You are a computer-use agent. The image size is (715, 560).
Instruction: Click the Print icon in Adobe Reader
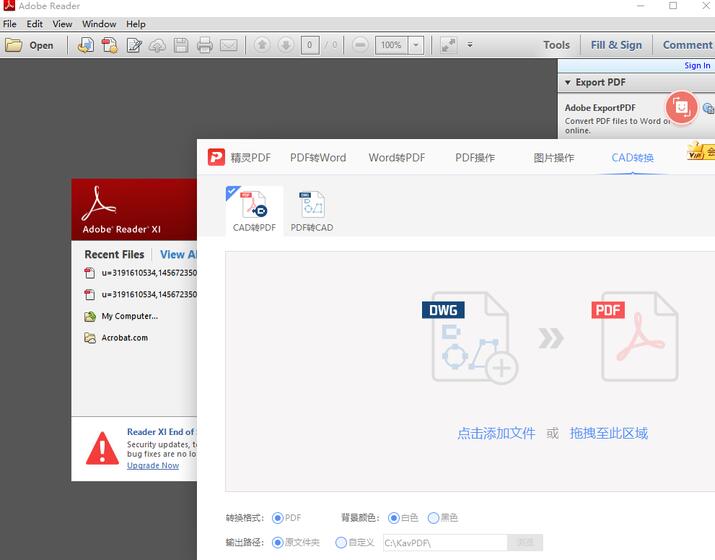205,45
